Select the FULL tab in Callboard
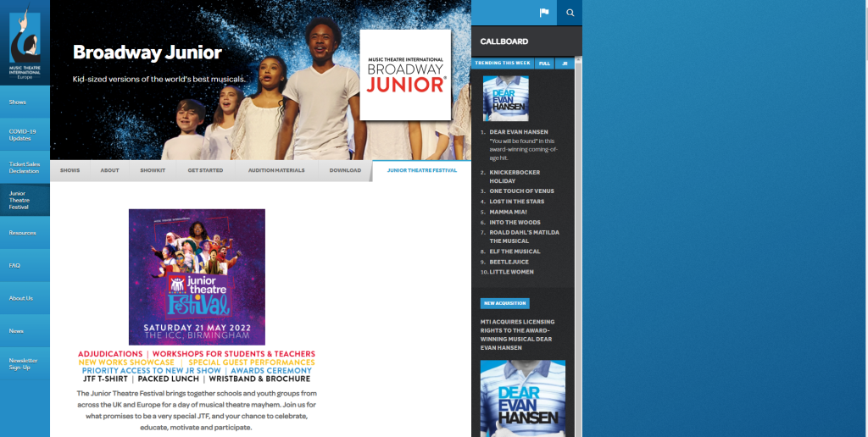The width and height of the screenshot is (868, 437). 544,64
